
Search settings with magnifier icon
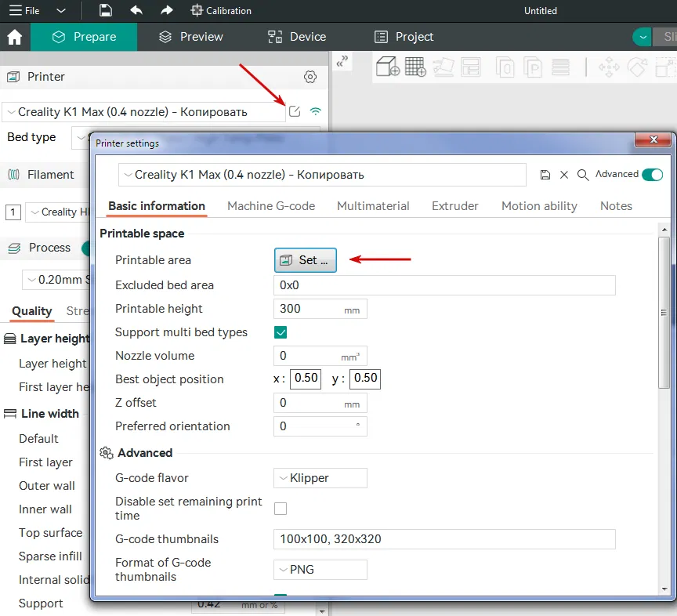[583, 175]
